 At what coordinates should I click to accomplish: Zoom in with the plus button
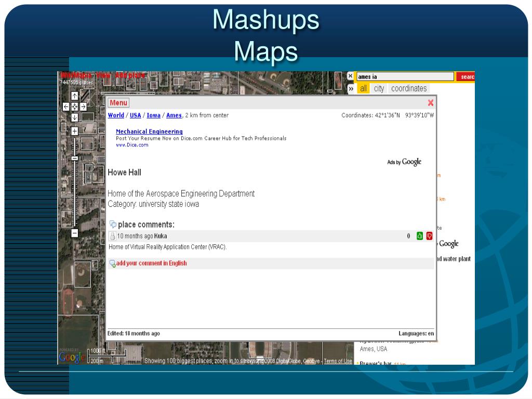click(x=75, y=131)
